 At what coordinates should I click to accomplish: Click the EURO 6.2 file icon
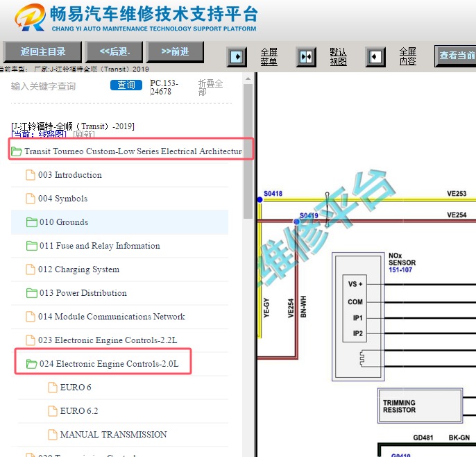[x=53, y=411]
